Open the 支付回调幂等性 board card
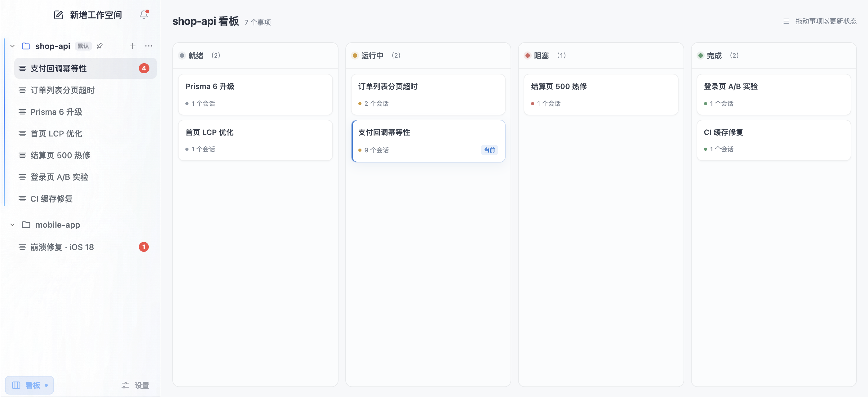Viewport: 868px width, 397px height. (428, 141)
